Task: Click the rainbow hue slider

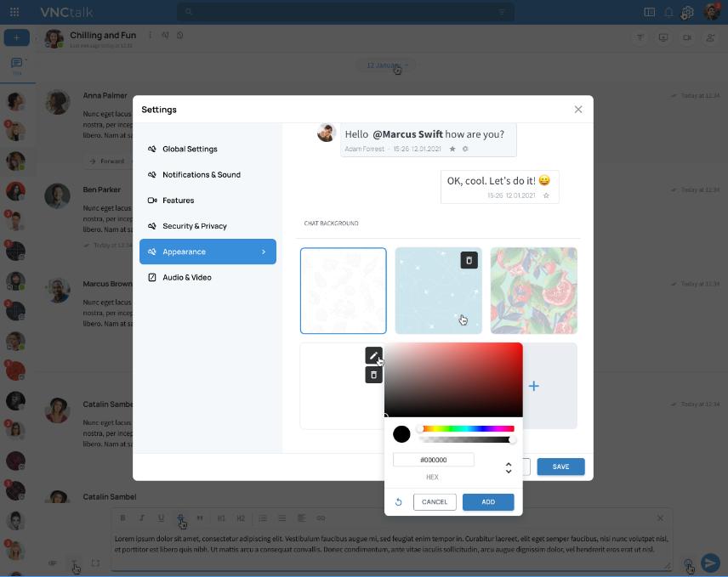Action: click(x=466, y=428)
